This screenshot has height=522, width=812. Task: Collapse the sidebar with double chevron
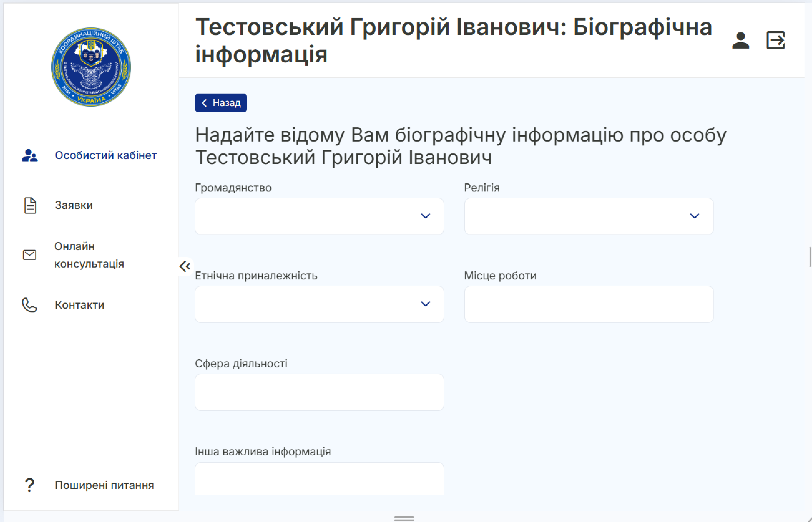(x=185, y=266)
